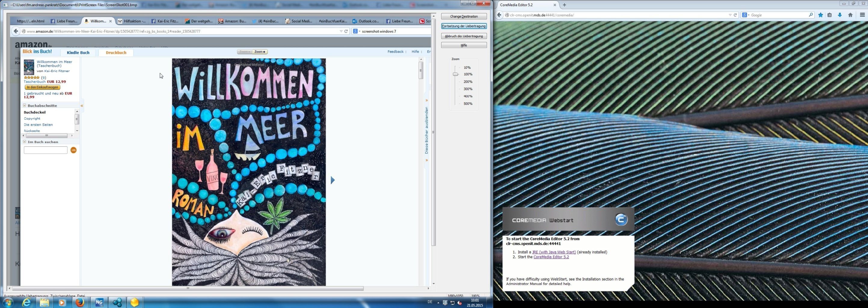
Task: Click Fortsetzung der Uebertragung button
Action: 464,26
